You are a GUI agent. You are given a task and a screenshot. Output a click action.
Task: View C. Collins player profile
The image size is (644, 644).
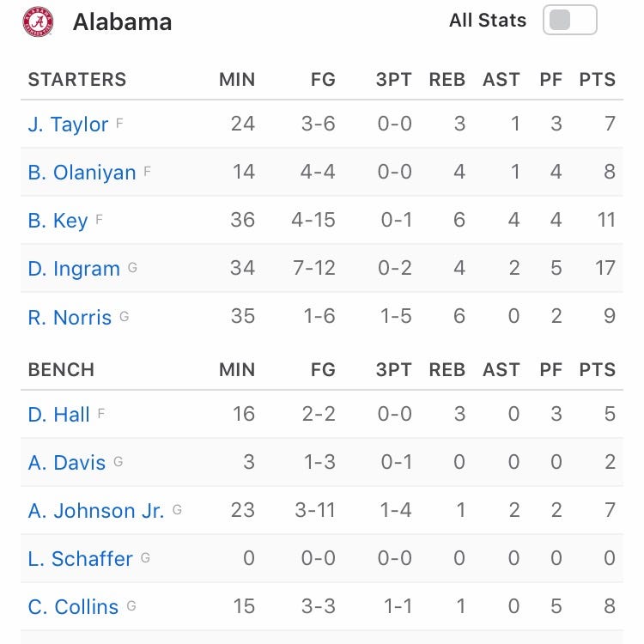[x=73, y=606]
